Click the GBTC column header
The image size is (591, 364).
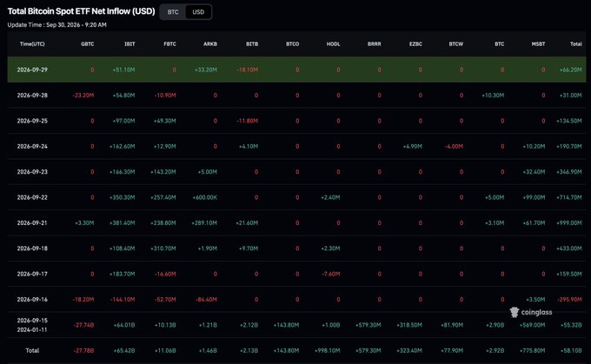[88, 44]
